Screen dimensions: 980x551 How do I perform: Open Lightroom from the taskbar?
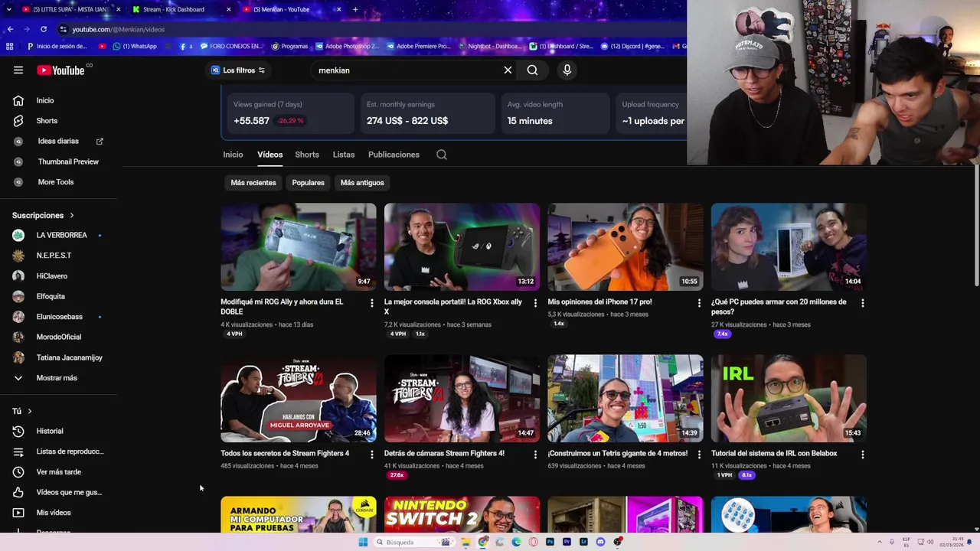[583, 542]
